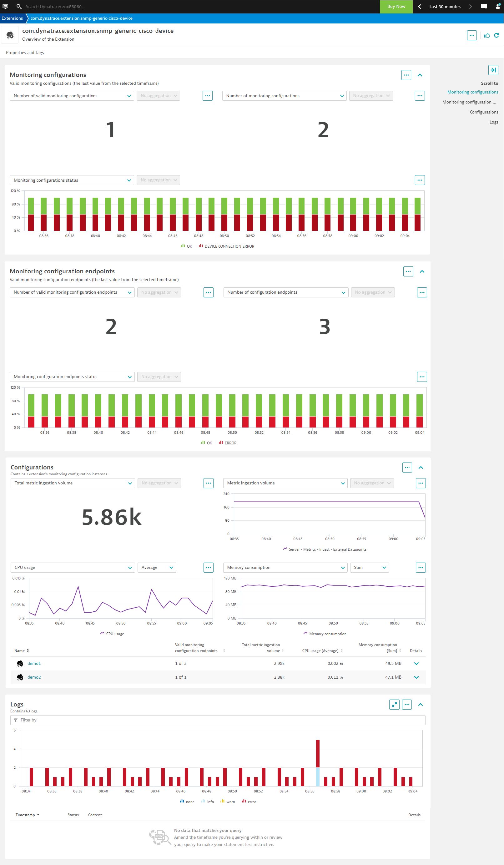This screenshot has height=865, width=504.
Task: Open more menu for valid configuration endpoints tile
Action: pos(209,292)
